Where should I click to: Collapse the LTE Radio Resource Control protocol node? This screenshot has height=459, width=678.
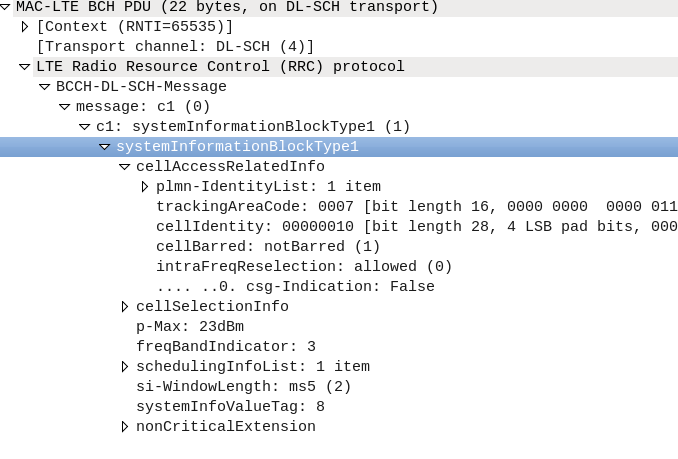(x=25, y=67)
